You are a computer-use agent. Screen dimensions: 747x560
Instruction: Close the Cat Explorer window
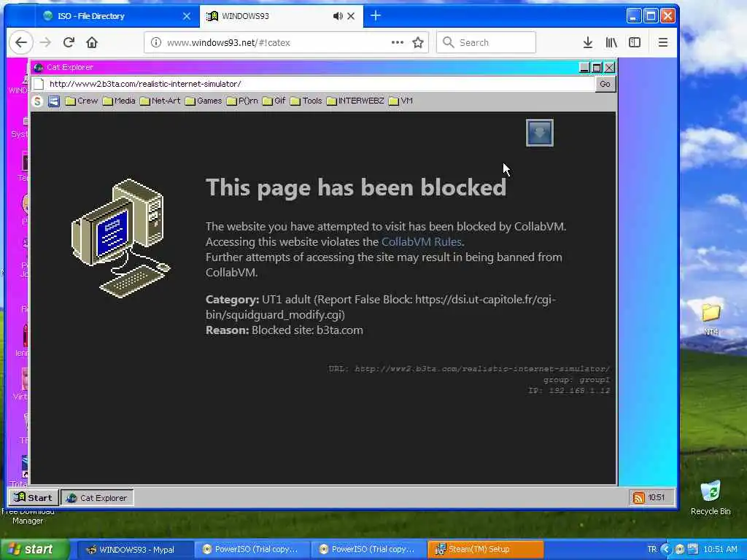point(609,68)
